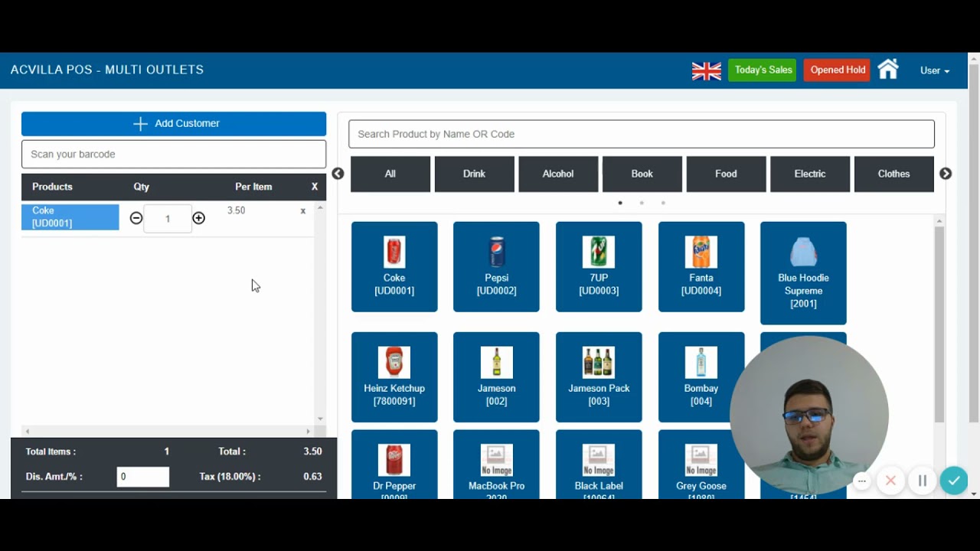Select the Drink category tab

click(x=474, y=174)
